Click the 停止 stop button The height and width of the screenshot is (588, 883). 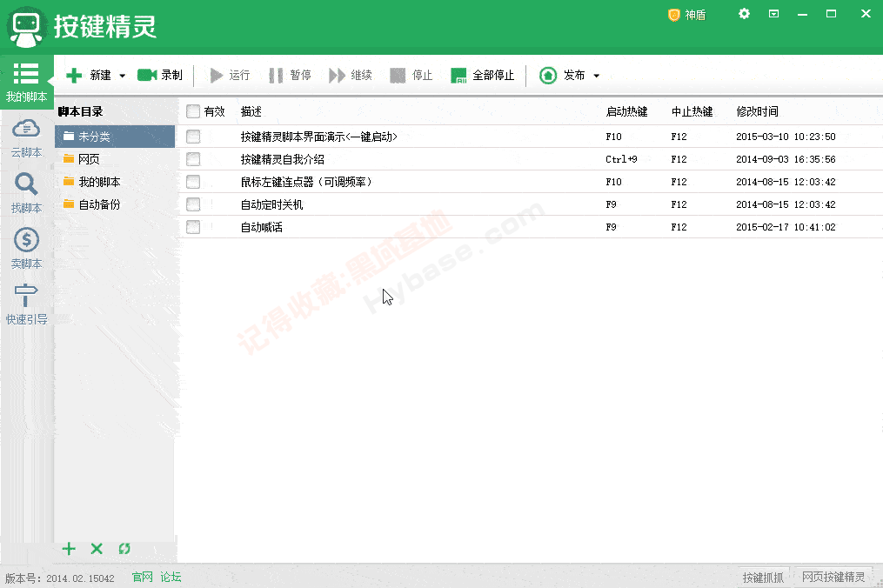point(411,75)
